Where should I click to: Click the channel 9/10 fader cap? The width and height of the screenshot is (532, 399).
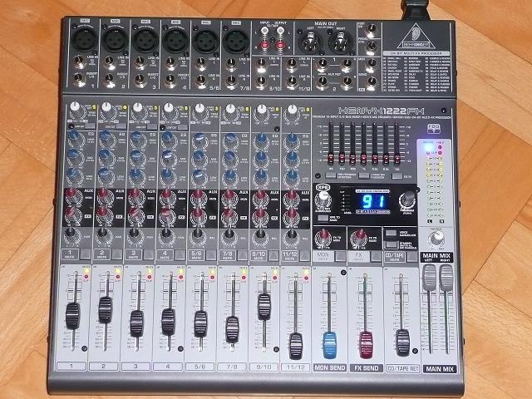click(x=264, y=307)
